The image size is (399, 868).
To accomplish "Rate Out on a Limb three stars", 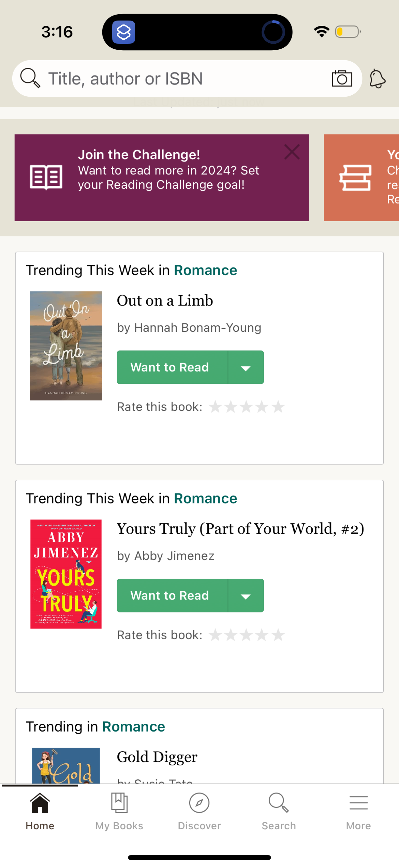I will 247,407.
